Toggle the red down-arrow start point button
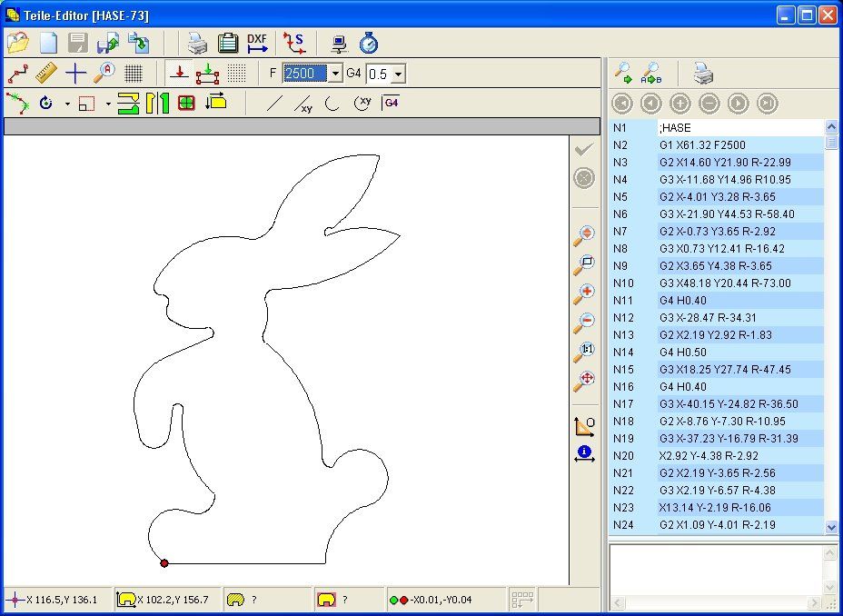Image resolution: width=843 pixels, height=616 pixels. point(180,73)
